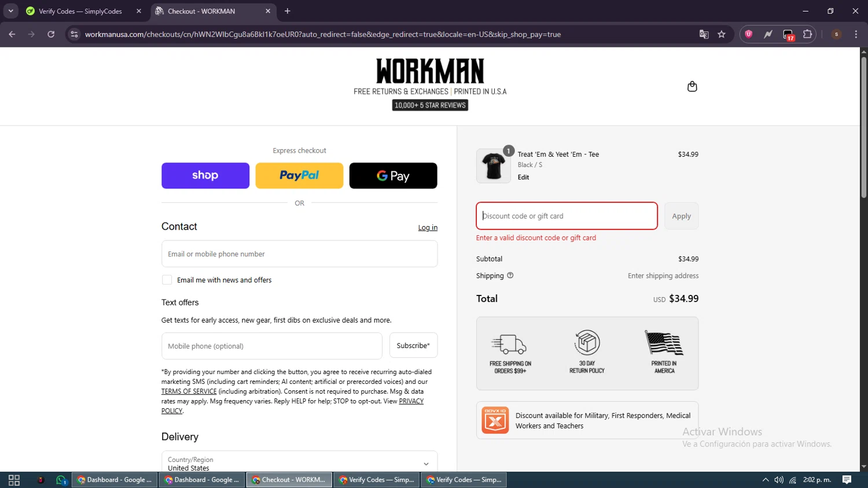Screen dimensions: 868x488
Task: Click the black tee product thumbnail
Action: 494,166
